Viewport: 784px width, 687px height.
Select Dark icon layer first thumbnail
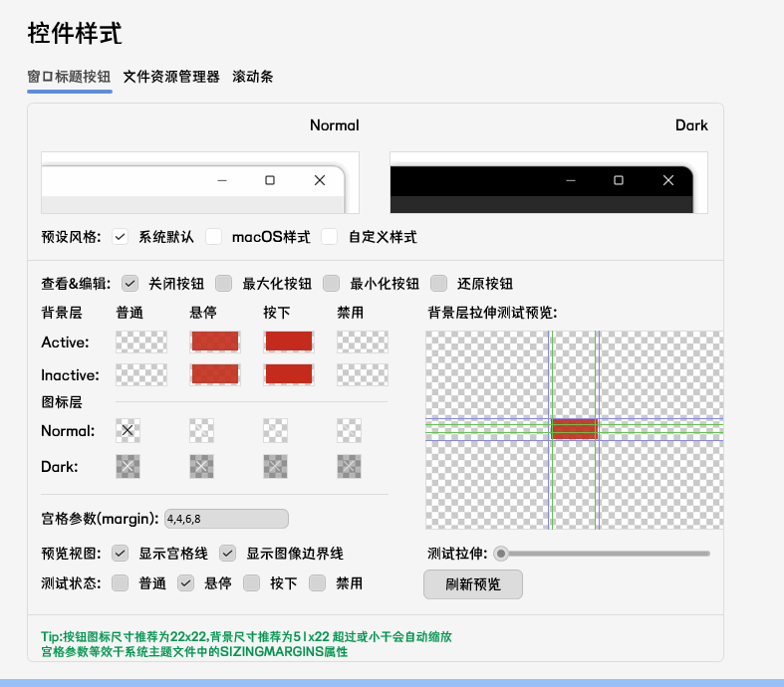[x=128, y=466]
